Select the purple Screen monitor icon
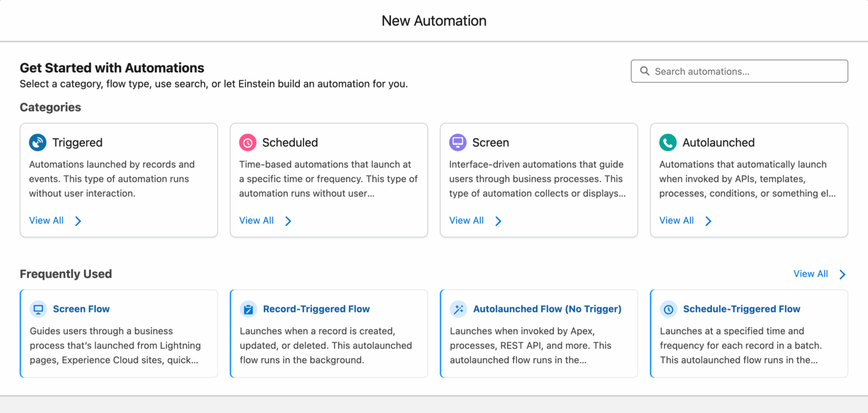 [x=458, y=142]
